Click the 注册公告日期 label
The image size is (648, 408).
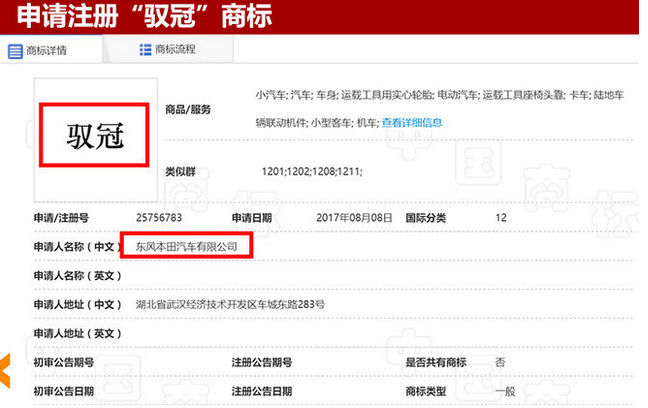point(262,391)
